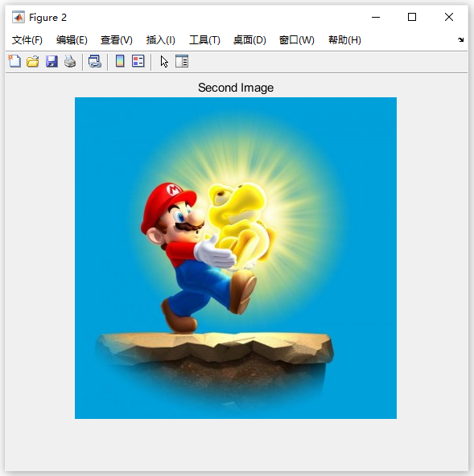
Task: Open the 桌面(D) menu
Action: pyautogui.click(x=249, y=40)
